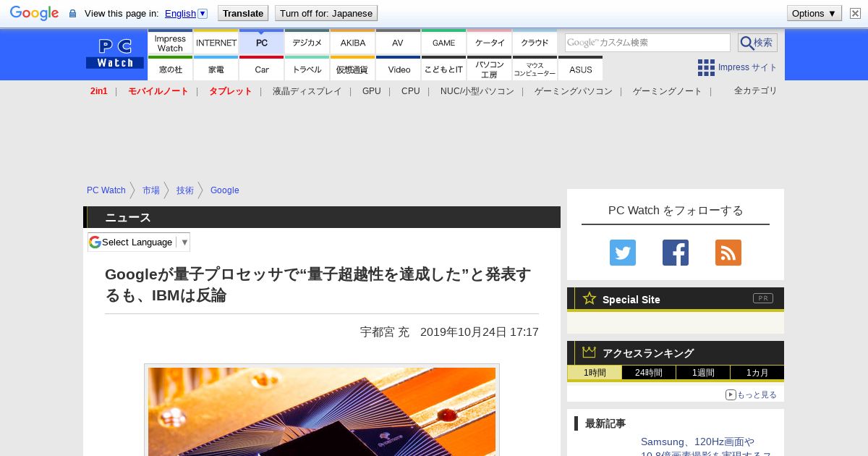This screenshot has width=868, height=456.
Task: Open the 窓の杜 navigation tab
Action: click(170, 69)
